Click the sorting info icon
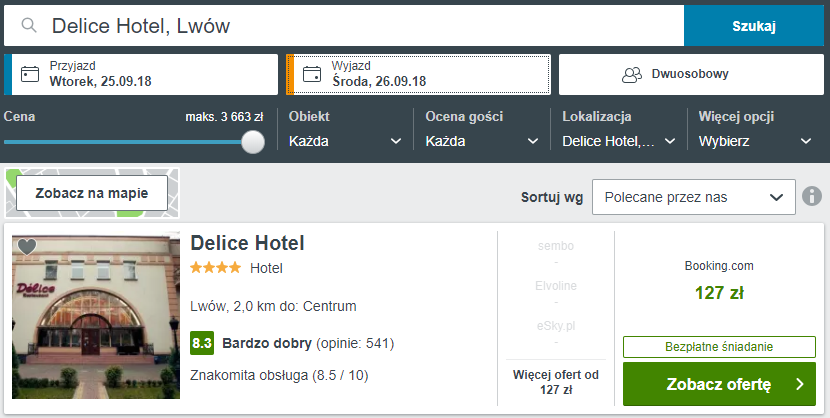The height and width of the screenshot is (418, 830). (812, 196)
